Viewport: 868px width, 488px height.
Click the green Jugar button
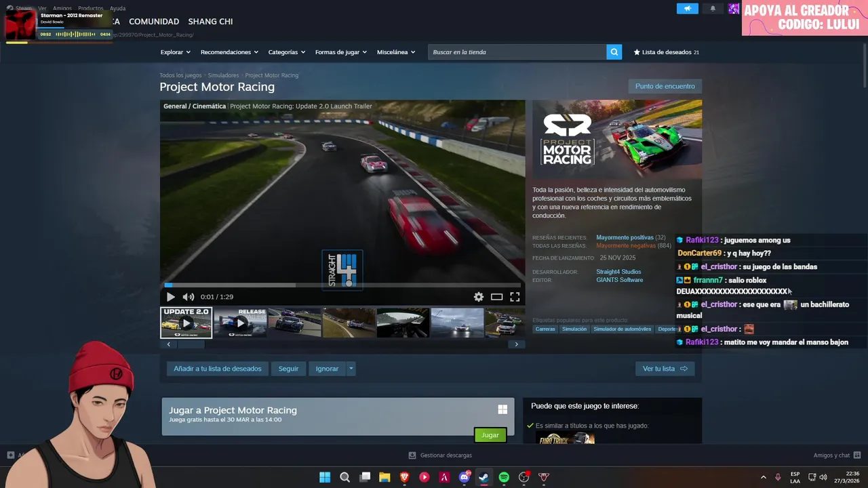(490, 435)
